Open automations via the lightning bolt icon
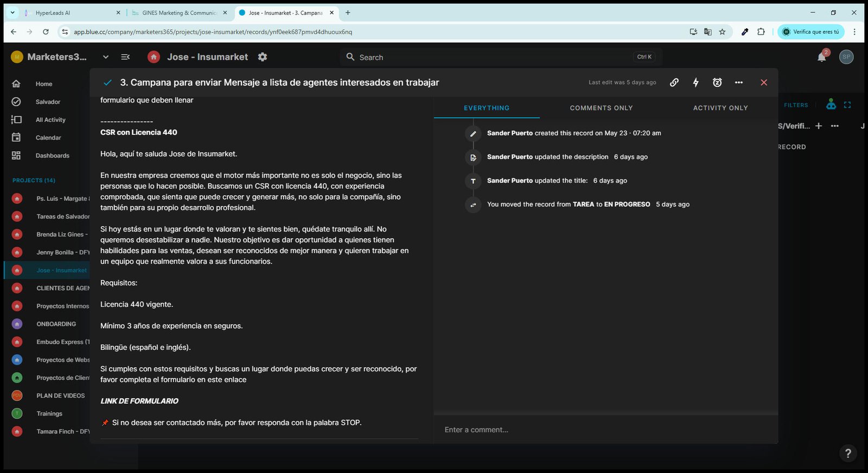Viewport: 868px width, 473px height. [695, 82]
